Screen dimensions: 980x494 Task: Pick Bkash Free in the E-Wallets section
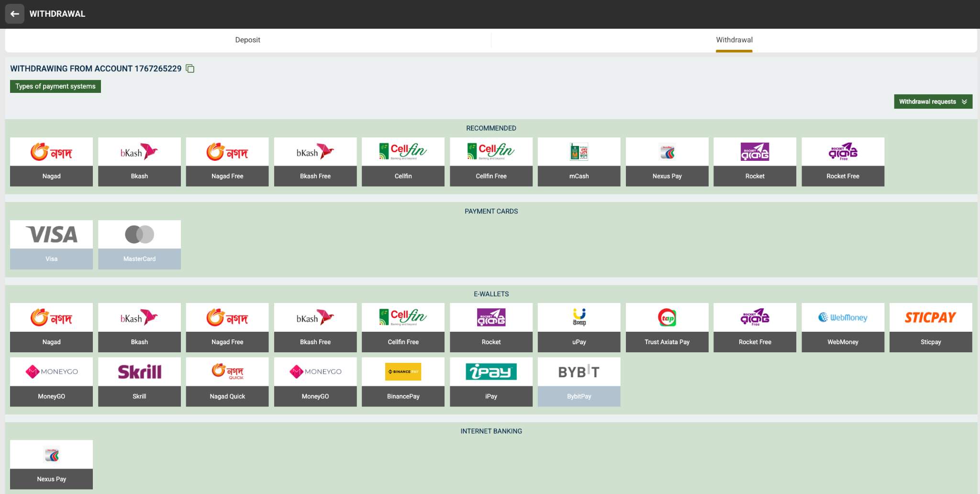point(315,327)
